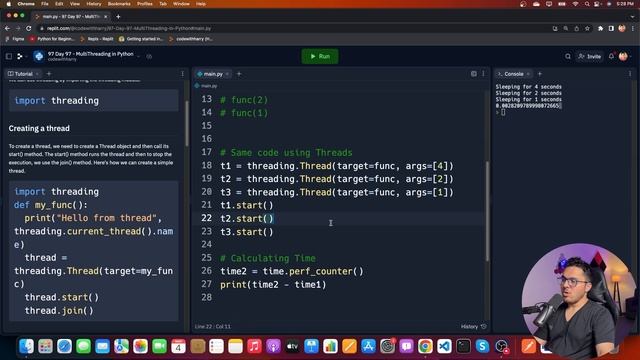The height and width of the screenshot is (360, 640).
Task: Switch to the Console tab
Action: click(x=510, y=74)
